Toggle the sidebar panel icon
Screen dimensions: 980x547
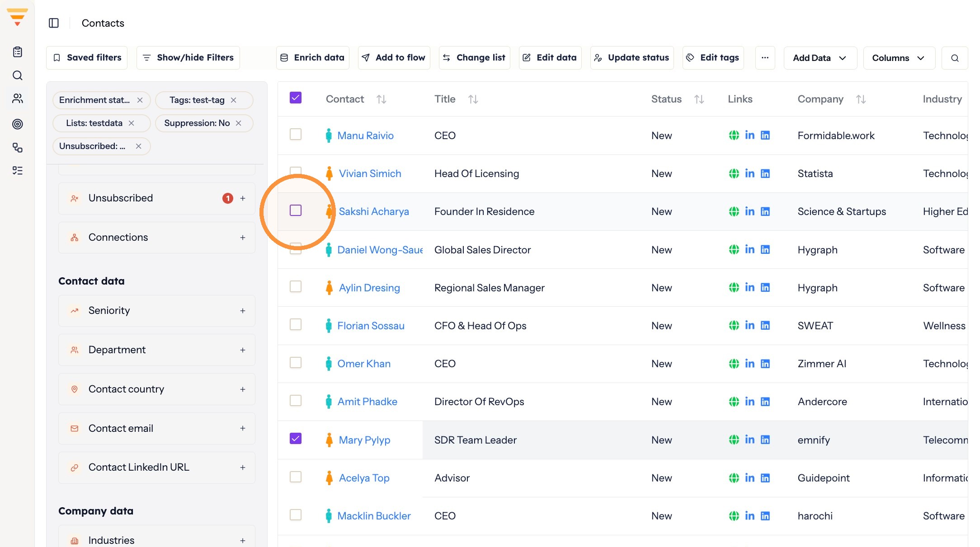click(54, 23)
